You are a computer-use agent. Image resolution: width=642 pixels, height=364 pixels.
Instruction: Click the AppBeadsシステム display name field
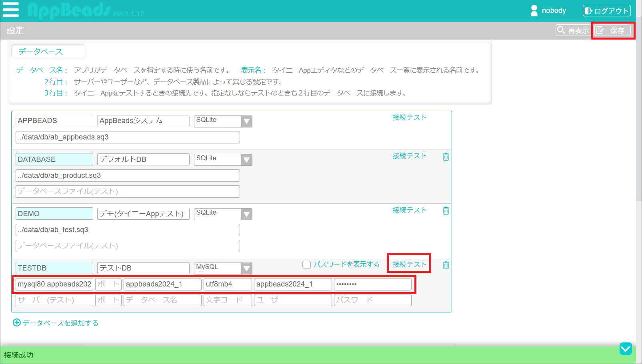coord(143,121)
